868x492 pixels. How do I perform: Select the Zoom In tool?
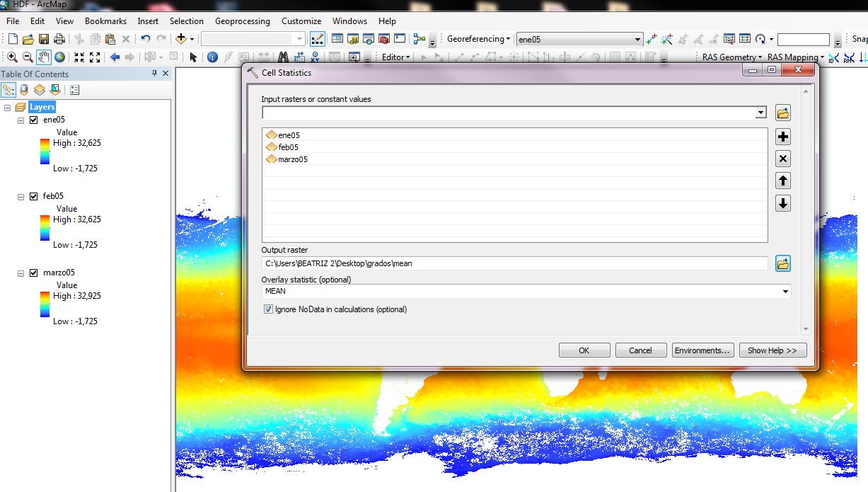coord(12,57)
